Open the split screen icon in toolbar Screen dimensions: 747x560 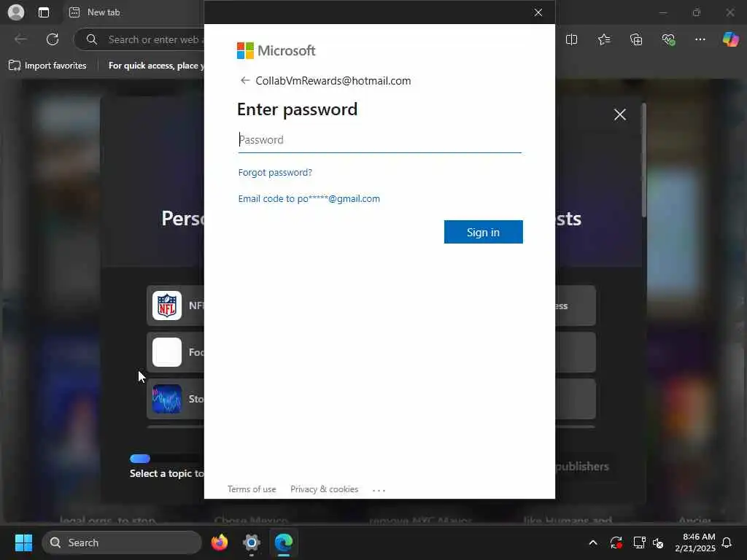pos(571,39)
